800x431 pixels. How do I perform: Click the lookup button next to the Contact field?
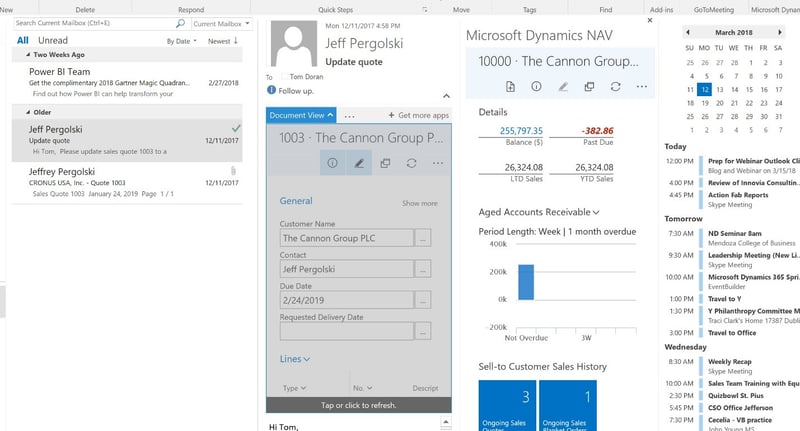click(x=423, y=269)
